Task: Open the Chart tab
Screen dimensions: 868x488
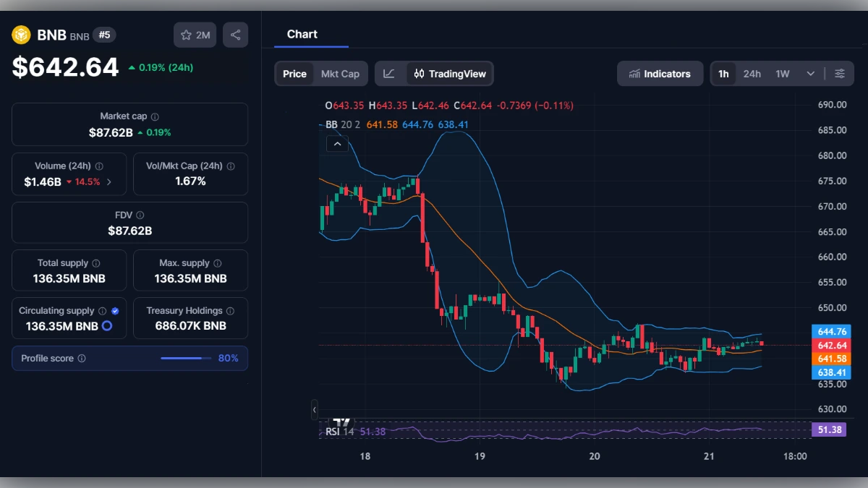Action: 302,34
